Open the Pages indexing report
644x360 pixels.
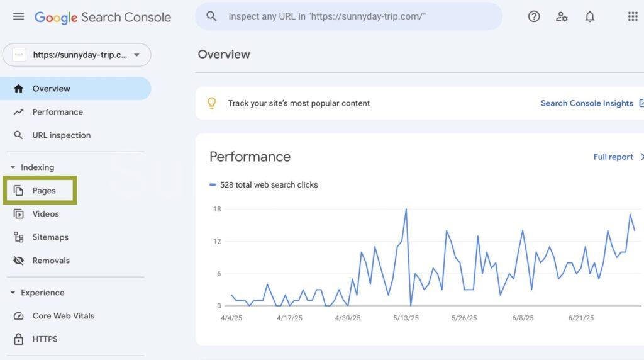point(44,191)
